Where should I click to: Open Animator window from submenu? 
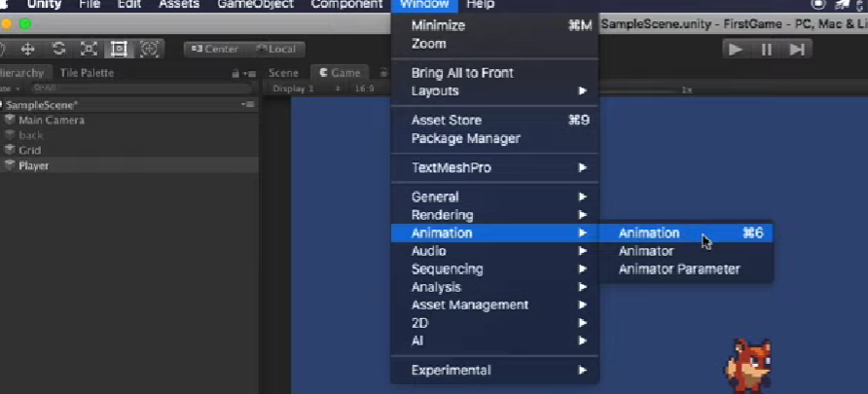tap(685, 251)
